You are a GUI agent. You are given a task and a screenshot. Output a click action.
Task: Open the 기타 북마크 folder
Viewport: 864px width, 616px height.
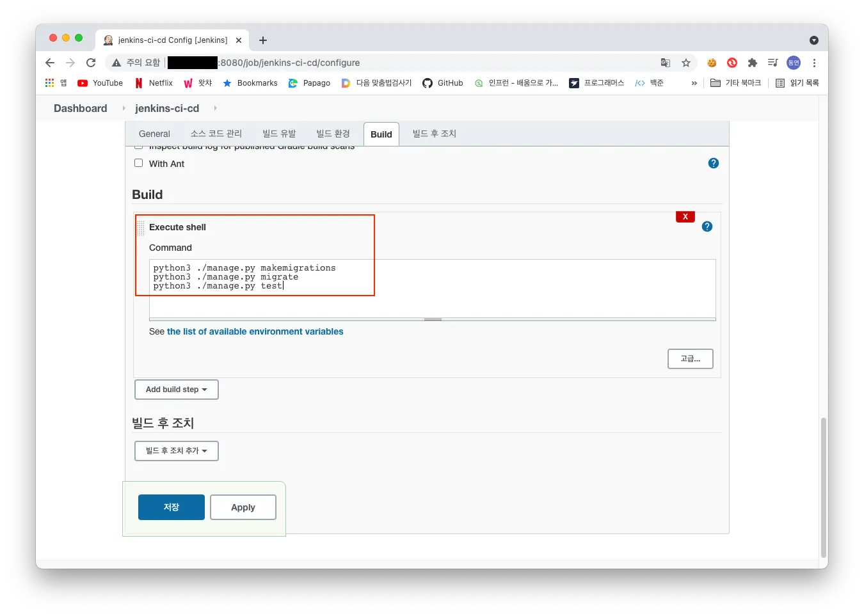coord(736,83)
